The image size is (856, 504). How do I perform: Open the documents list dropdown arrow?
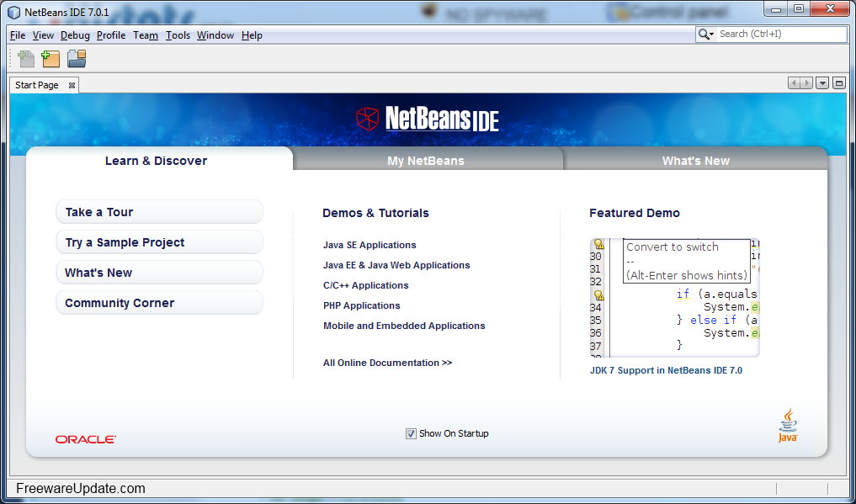coord(822,83)
